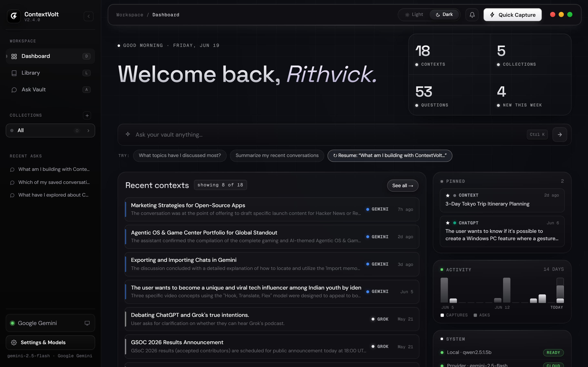The height and width of the screenshot is (367, 588).
Task: Submit vault query with the arrow button
Action: click(560, 135)
